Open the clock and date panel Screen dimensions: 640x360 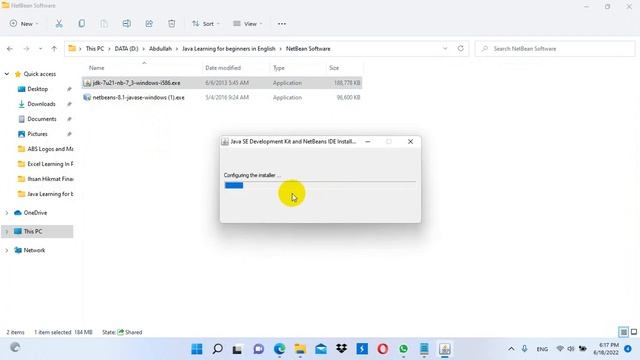point(606,349)
